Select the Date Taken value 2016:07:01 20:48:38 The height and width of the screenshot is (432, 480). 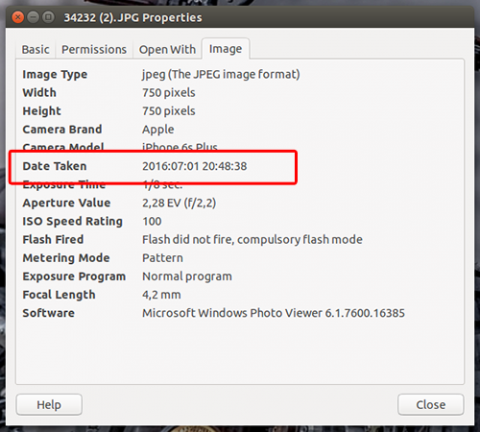pyautogui.click(x=195, y=166)
